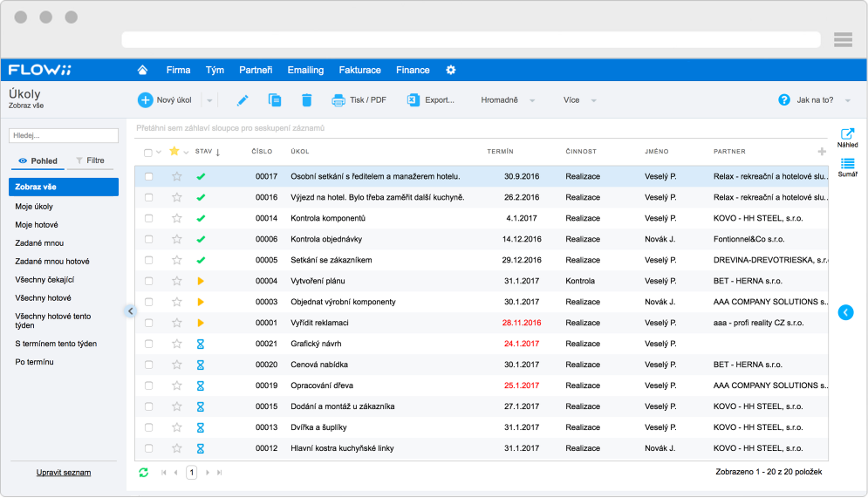The width and height of the screenshot is (868, 498).
Task: Sort by the STAV column header
Action: (204, 151)
